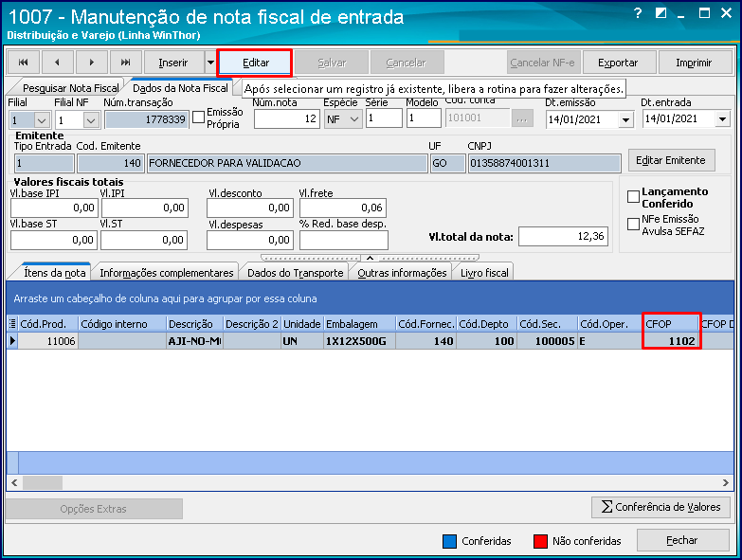Click the Núm.transação field 1778339

pos(147,119)
